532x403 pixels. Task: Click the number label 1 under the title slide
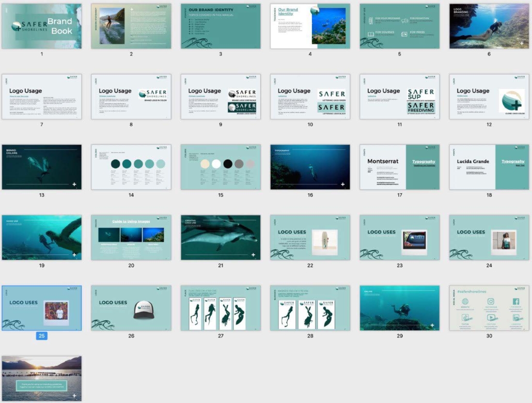42,54
